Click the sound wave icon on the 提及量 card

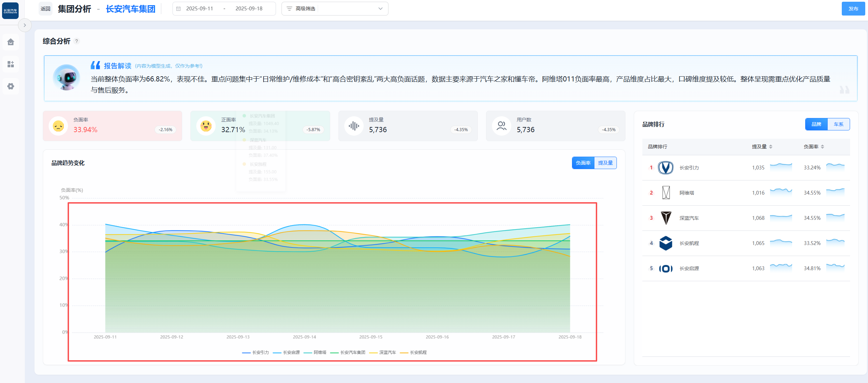[354, 126]
